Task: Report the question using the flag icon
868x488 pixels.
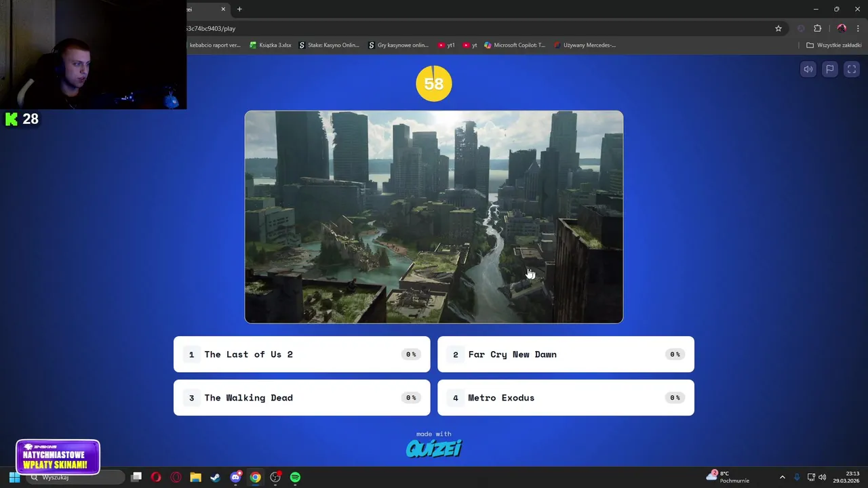Action: (830, 69)
